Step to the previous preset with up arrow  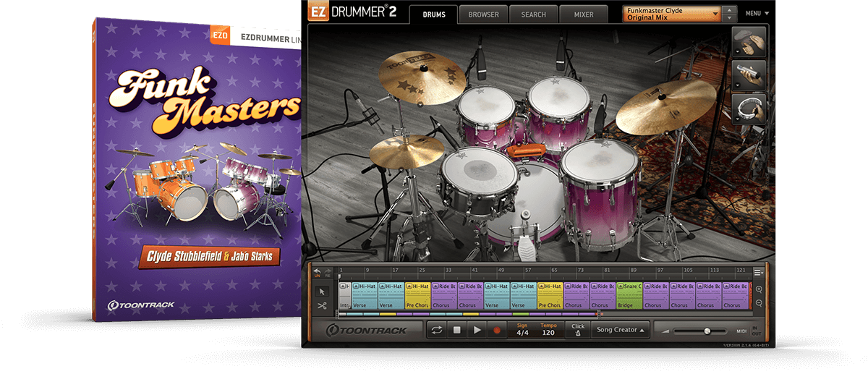[729, 10]
